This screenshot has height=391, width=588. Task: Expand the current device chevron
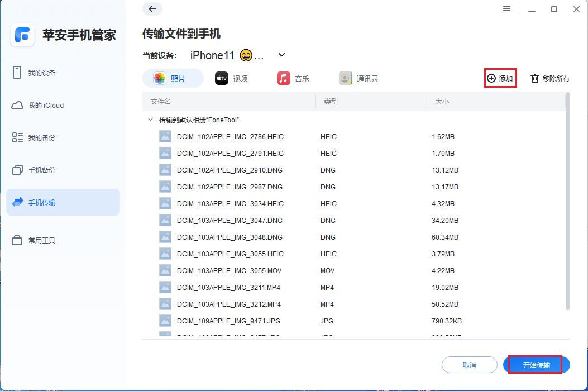click(x=281, y=55)
